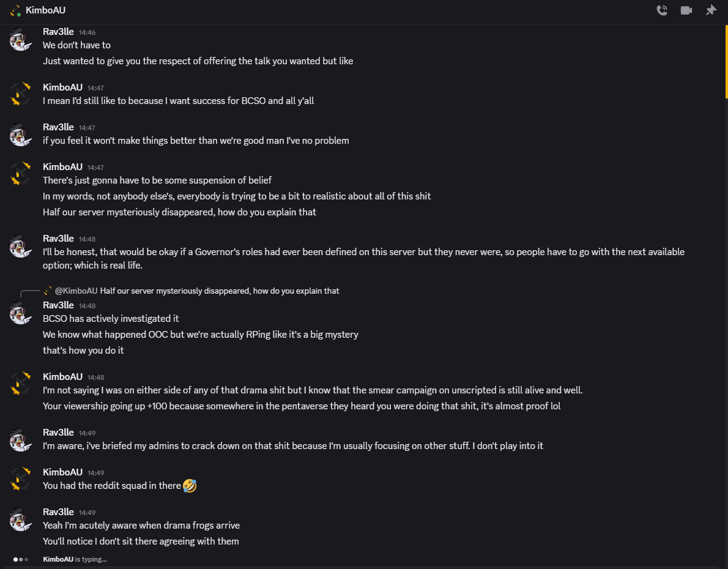Click Rav3lle's username above "BCSO has actively investigated"
Image resolution: width=728 pixels, height=569 pixels.
click(x=58, y=305)
